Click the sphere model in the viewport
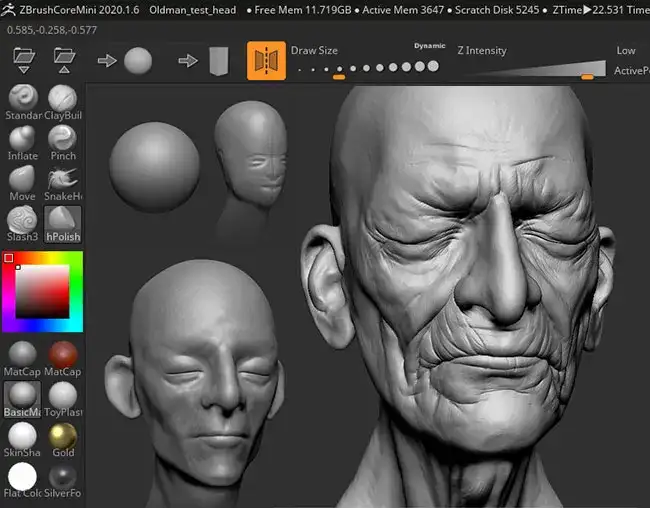Viewport: 650px width, 508px height. tap(154, 167)
